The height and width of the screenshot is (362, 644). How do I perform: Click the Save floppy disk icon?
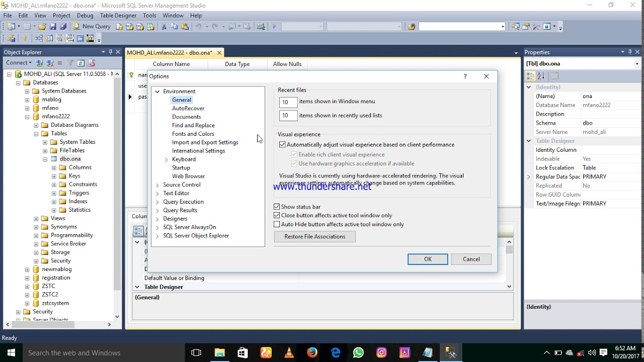pyautogui.click(x=53, y=27)
